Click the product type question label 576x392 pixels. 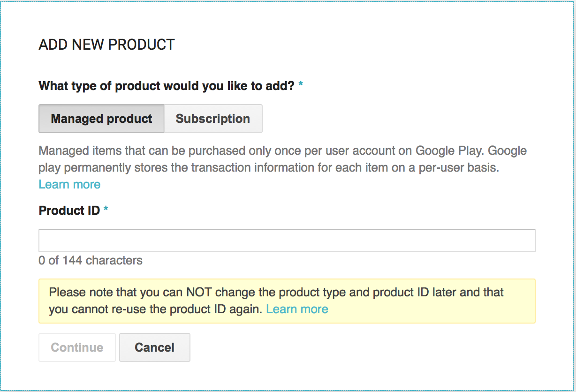point(167,86)
